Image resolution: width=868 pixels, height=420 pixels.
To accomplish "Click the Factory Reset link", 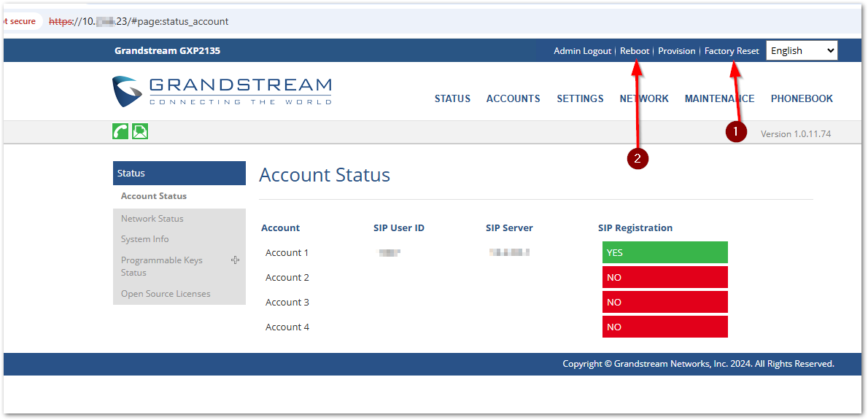I will coord(732,51).
